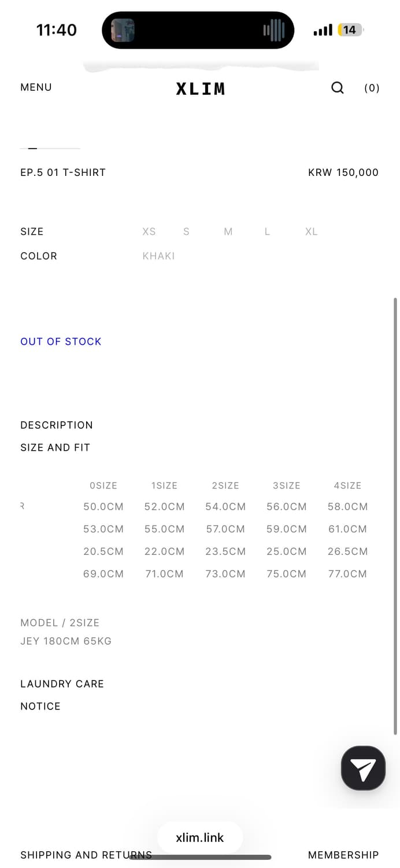The image size is (400, 868).
Task: Tap the Dynamic Island audio waveform icon
Action: point(274,30)
